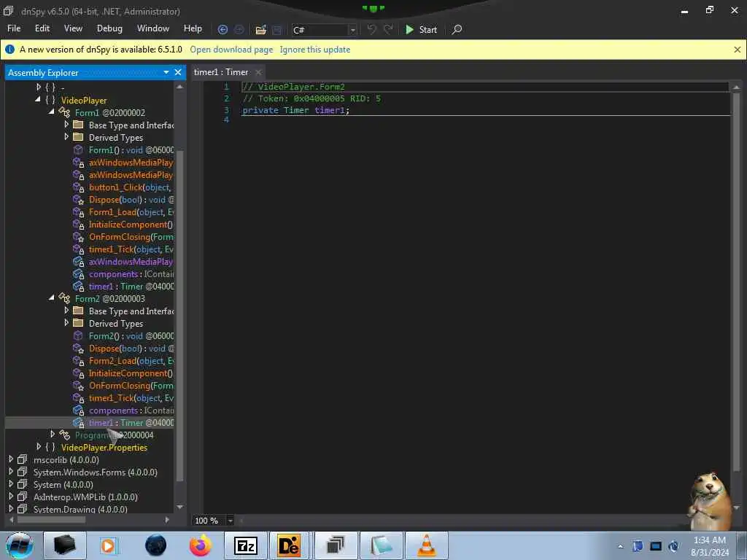Open Search Assemblies with the magnifier icon
The width and height of the screenshot is (747, 560).
[457, 29]
